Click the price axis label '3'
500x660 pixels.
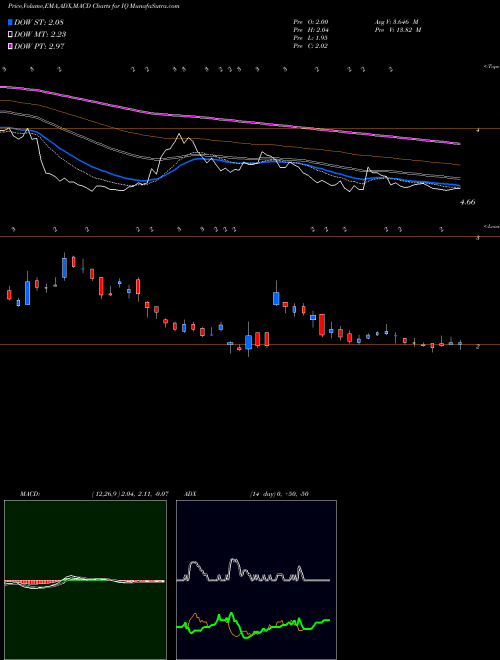477,238
